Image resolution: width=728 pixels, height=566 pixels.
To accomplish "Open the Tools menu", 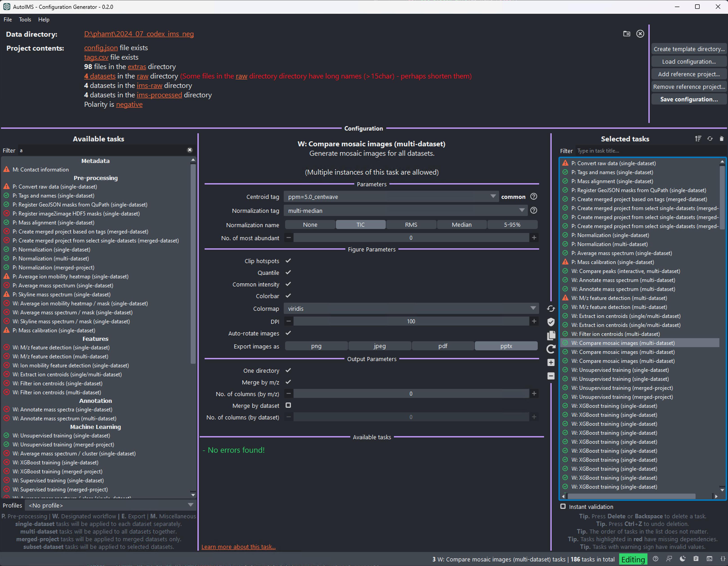I will (25, 19).
